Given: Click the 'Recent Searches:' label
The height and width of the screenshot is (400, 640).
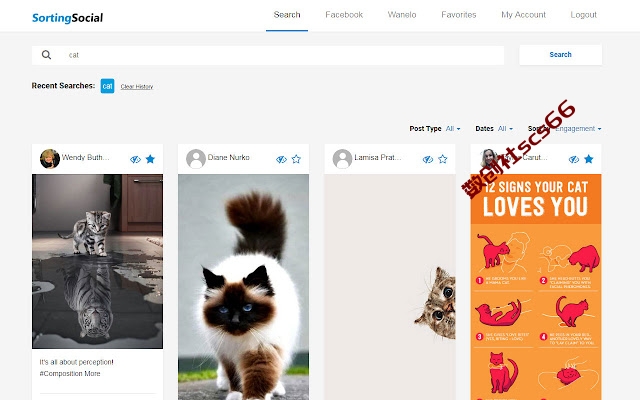Looking at the screenshot, I should point(63,86).
